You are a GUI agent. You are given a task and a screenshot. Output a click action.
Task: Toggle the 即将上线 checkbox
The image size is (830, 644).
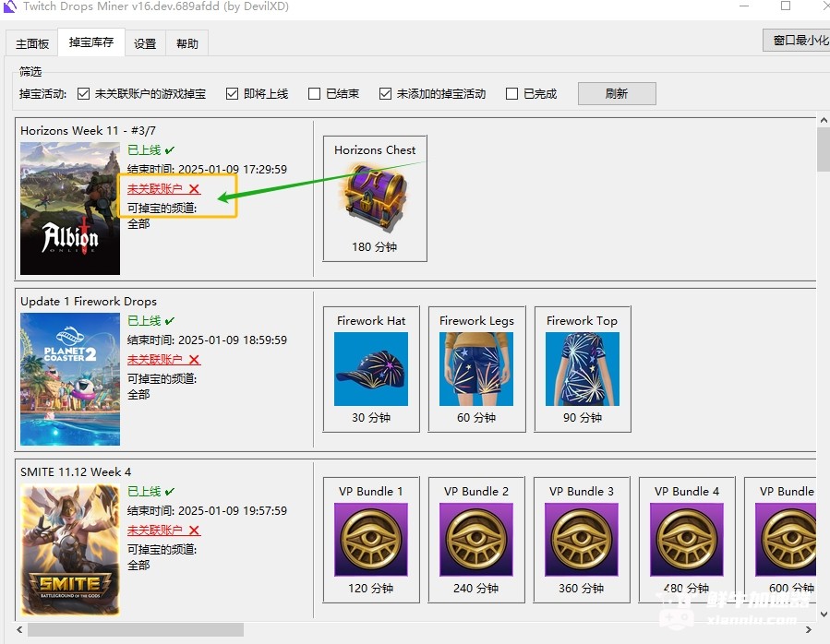click(232, 94)
